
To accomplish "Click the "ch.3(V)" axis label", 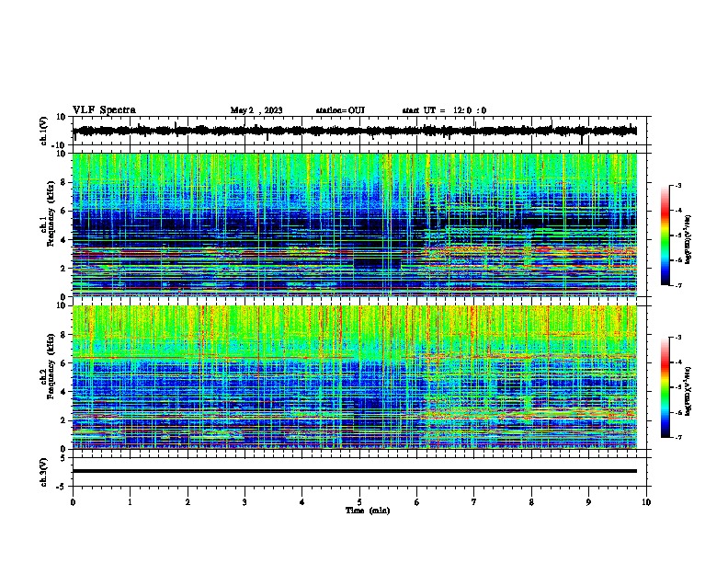I will pos(44,472).
